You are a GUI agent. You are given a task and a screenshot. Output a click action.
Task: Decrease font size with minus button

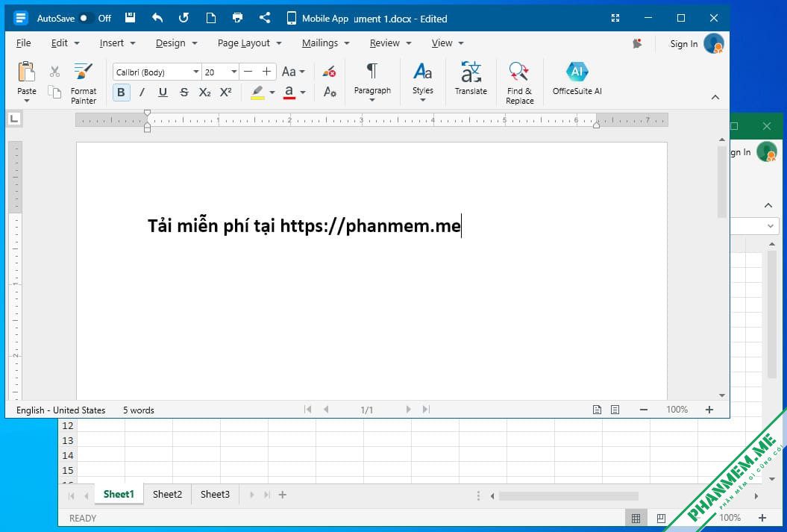click(x=248, y=72)
